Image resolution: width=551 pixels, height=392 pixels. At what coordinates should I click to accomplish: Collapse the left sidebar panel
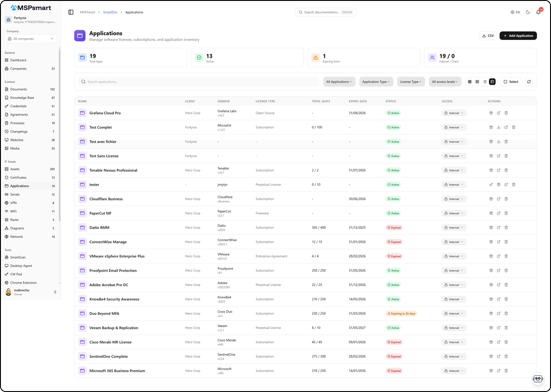click(x=70, y=12)
